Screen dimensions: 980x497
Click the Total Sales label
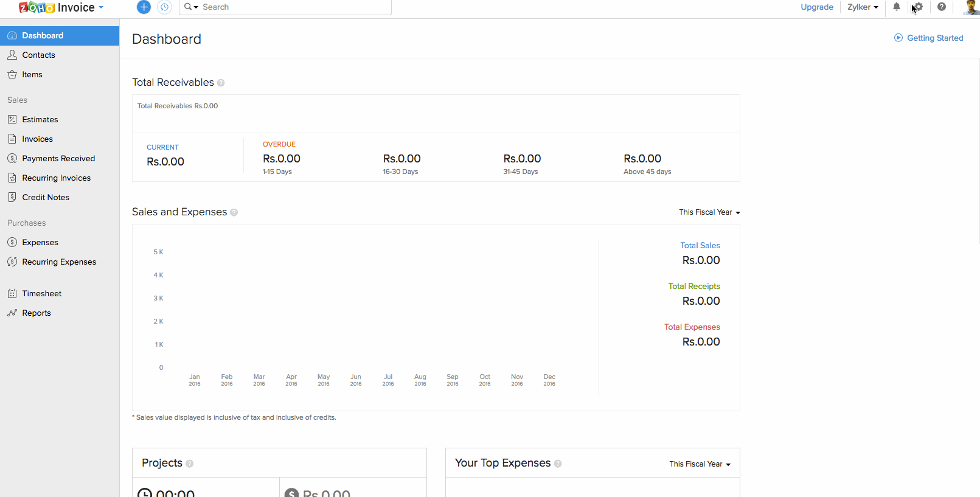(700, 245)
